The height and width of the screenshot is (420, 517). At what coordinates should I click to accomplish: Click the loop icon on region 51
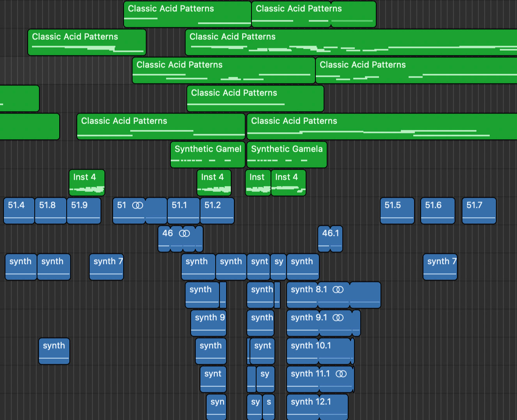tap(138, 205)
